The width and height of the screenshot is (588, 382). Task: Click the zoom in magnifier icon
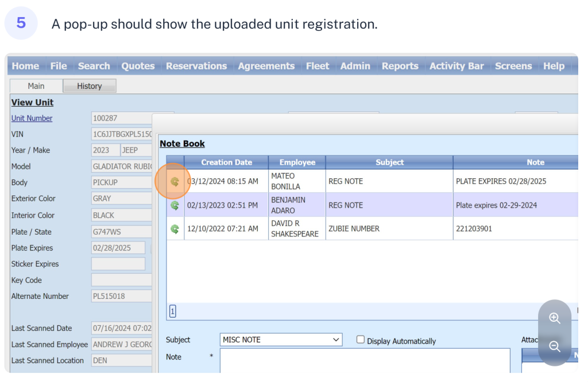554,318
